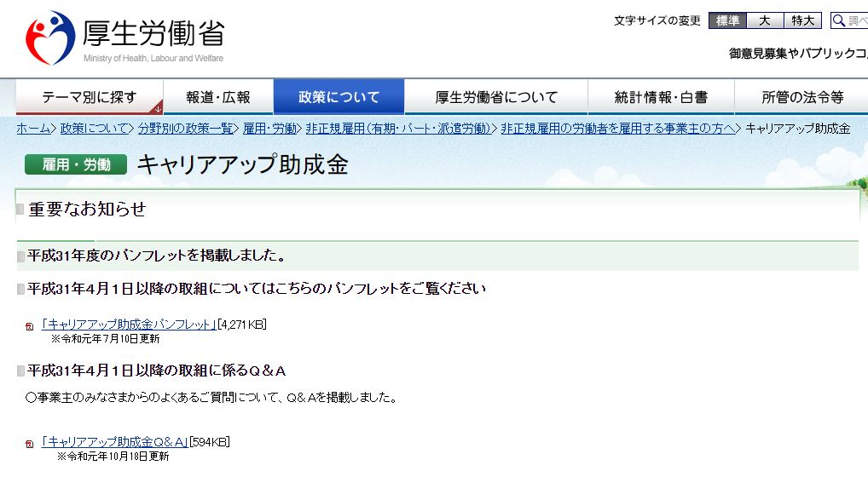
Task: Click 非正規雇用(有期・パート・派遣労働) breadcrumb
Action: click(398, 129)
